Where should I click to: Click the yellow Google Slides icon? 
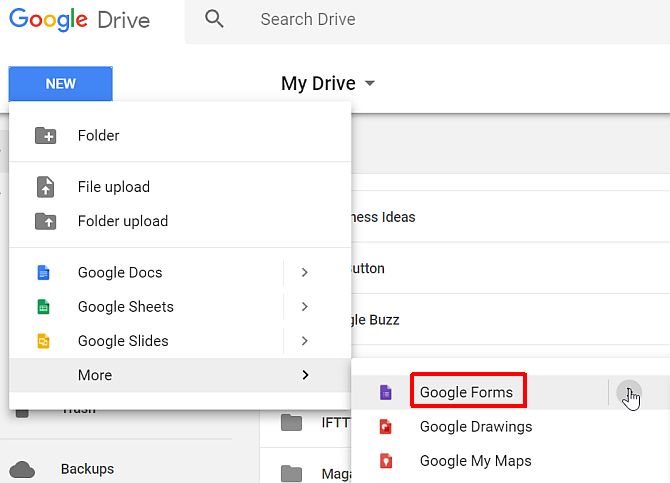pos(44,341)
